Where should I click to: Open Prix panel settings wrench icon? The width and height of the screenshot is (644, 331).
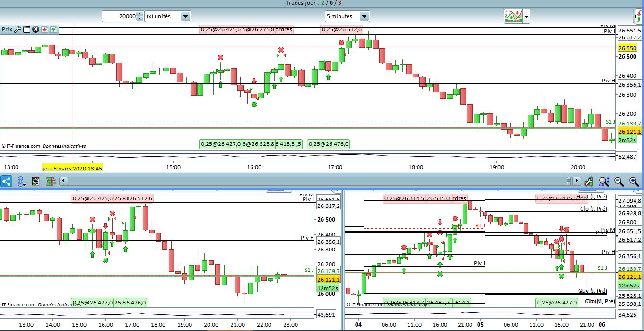click(x=18, y=29)
